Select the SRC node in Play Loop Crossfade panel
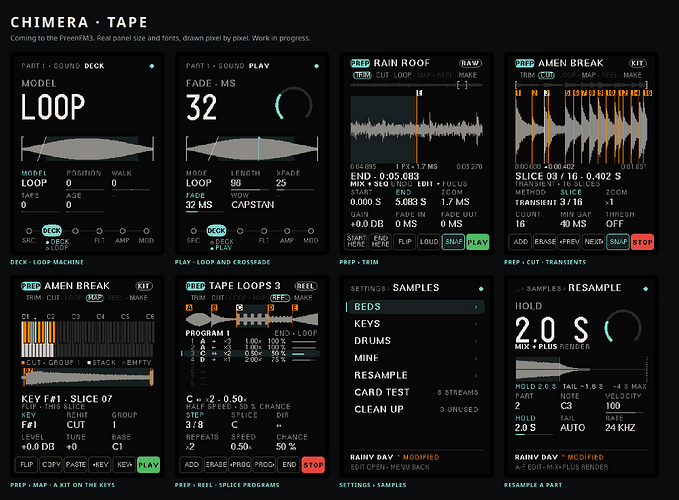This screenshot has height=500, width=679. tap(193, 231)
